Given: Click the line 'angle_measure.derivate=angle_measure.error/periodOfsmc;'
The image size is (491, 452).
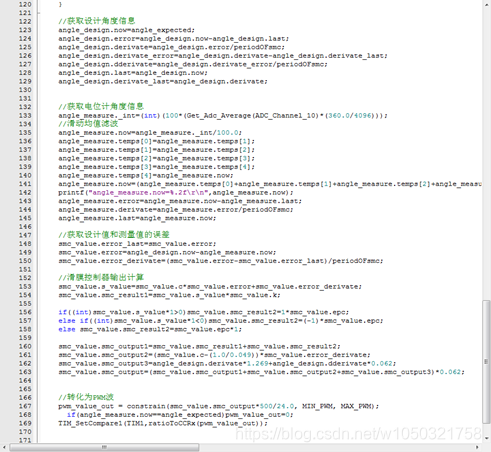Looking at the screenshot, I should 176,209.
